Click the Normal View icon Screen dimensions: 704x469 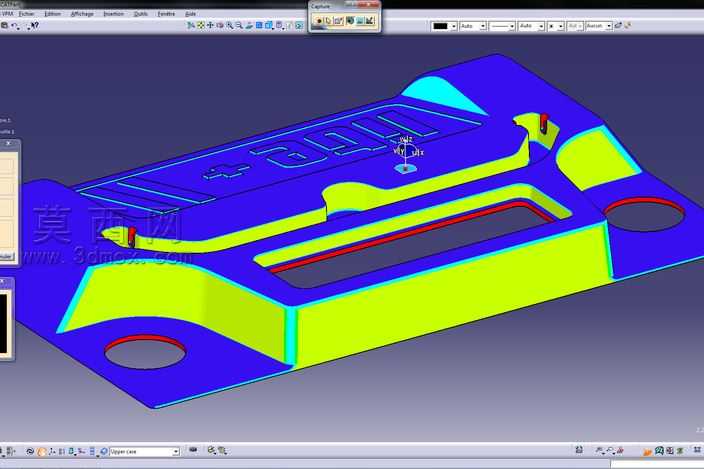point(249,26)
